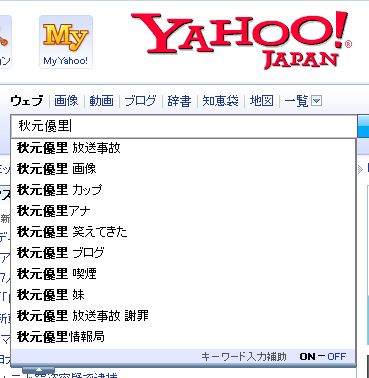This screenshot has height=378, width=369.
Task: Choose suggestion 秋元優里 画像
Action: click(184, 169)
